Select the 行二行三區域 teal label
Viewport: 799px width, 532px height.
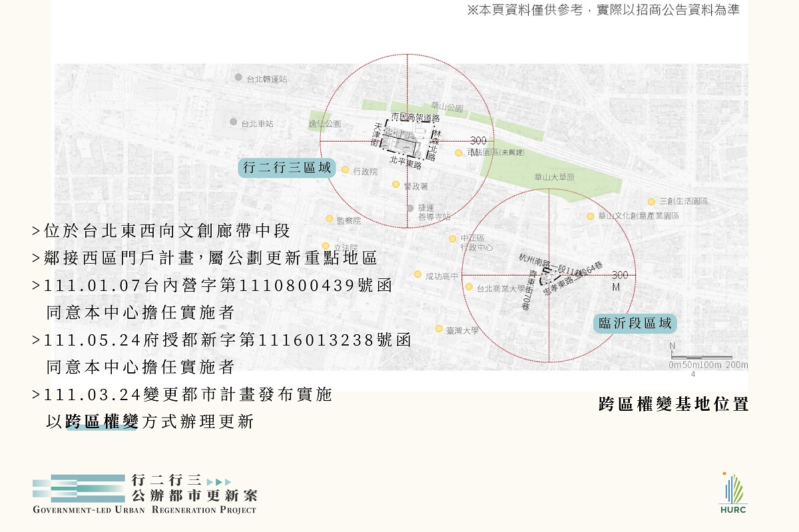pyautogui.click(x=287, y=168)
